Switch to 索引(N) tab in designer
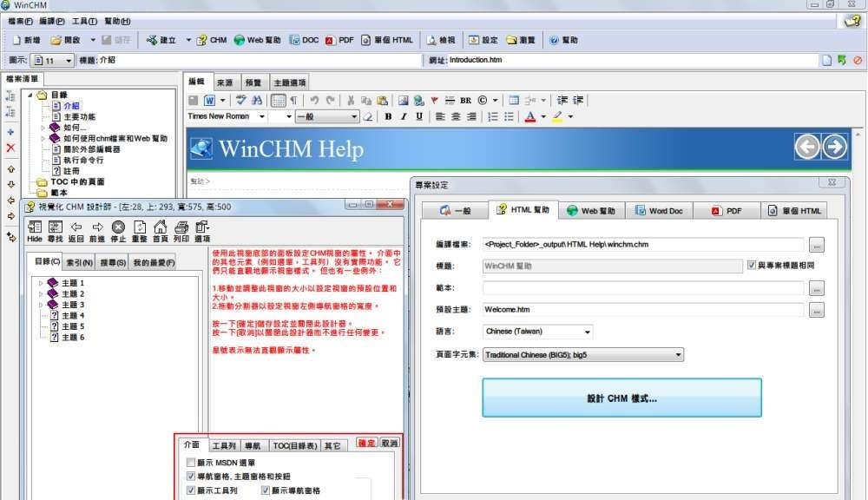 click(x=79, y=262)
